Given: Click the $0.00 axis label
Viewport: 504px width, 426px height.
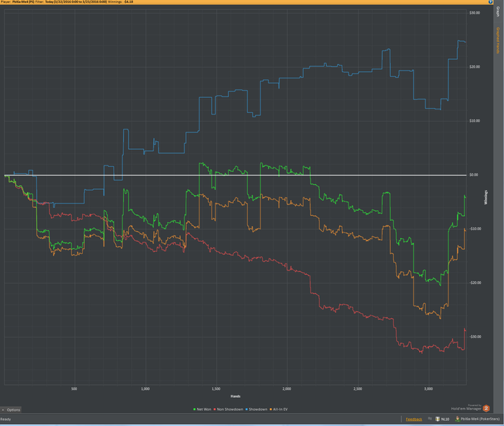Looking at the screenshot, I should [474, 175].
